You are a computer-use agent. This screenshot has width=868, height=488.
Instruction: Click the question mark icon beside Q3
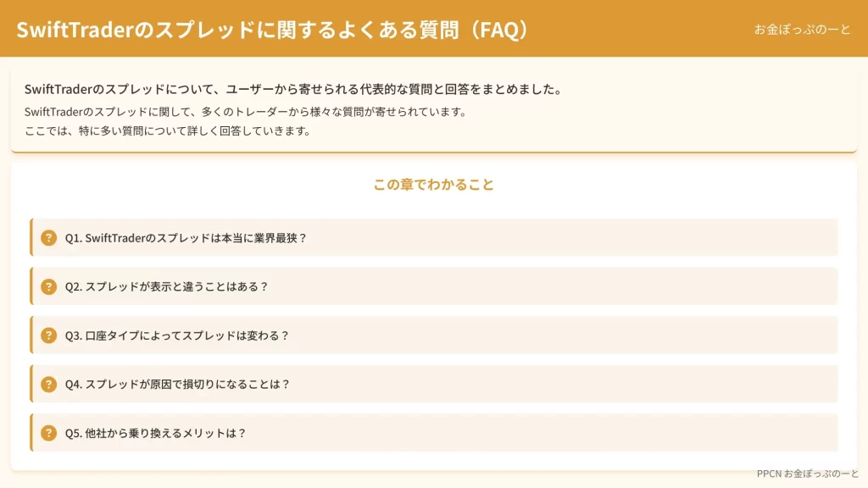pos(48,335)
